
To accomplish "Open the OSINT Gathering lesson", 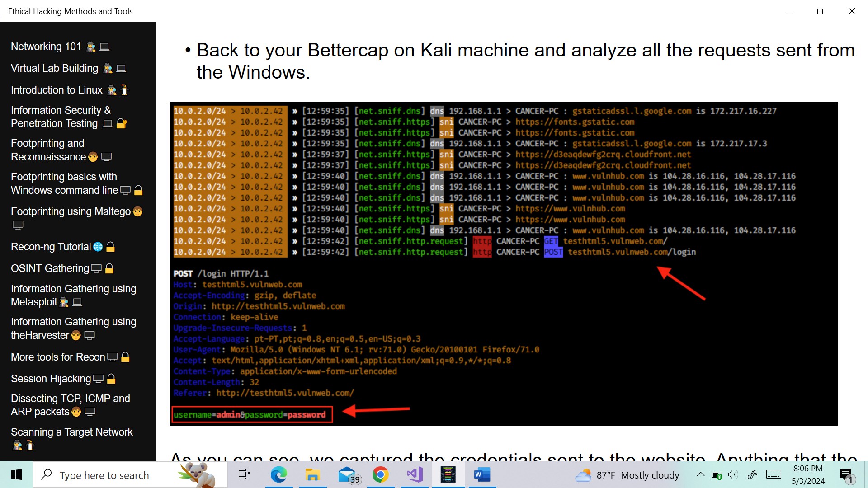I will (50, 268).
